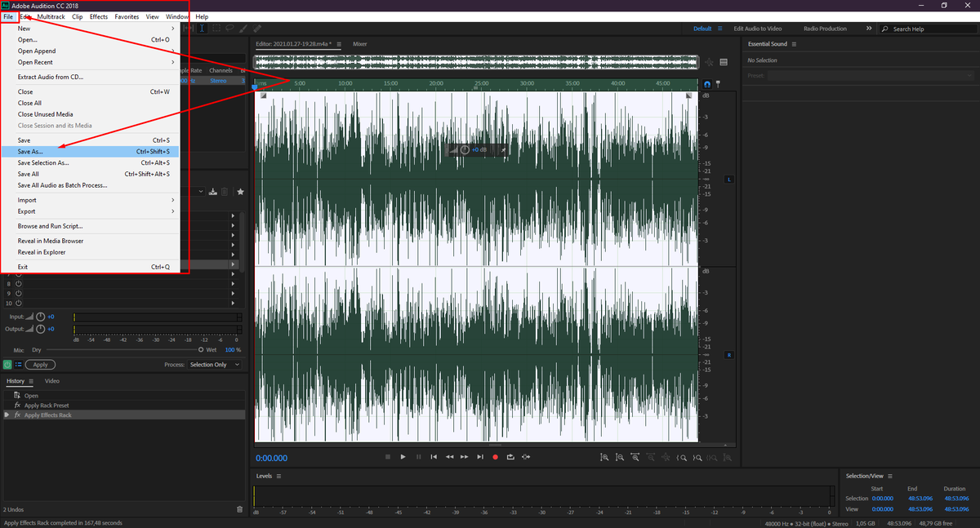Switch to Edit Audio to Video workspace
980x528 pixels.
pos(757,29)
